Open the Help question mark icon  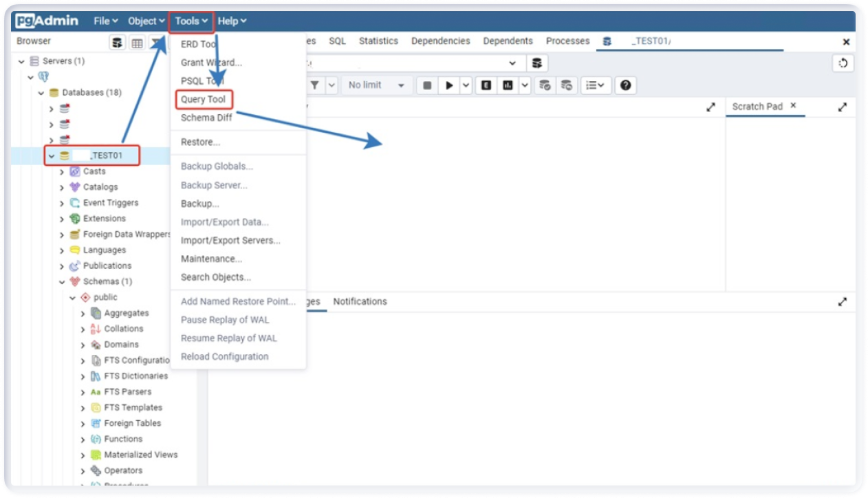pyautogui.click(x=625, y=85)
